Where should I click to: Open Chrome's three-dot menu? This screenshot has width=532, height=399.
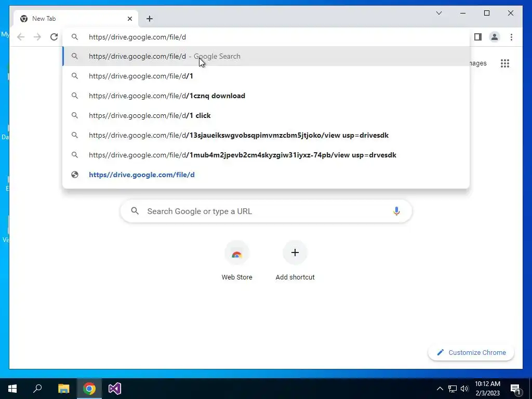(x=511, y=37)
